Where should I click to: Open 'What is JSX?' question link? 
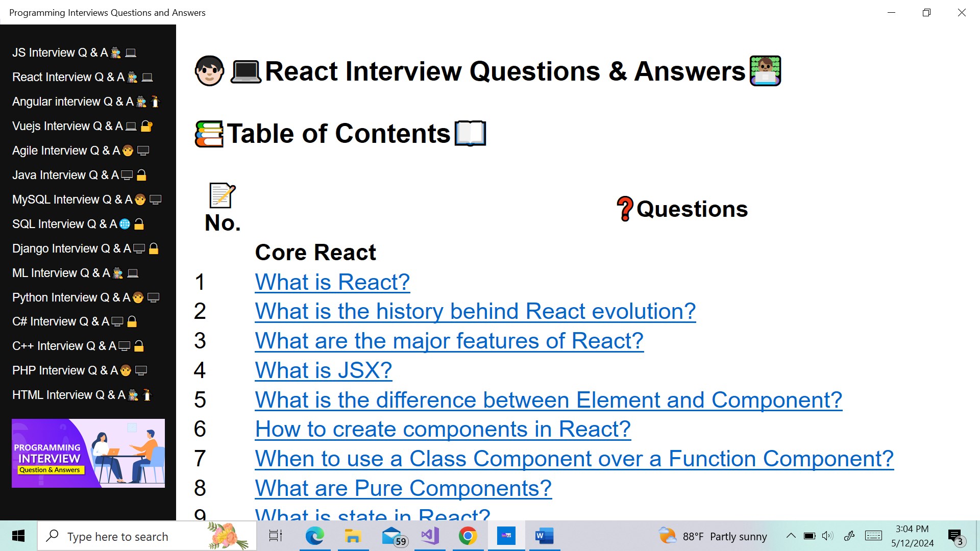point(323,370)
